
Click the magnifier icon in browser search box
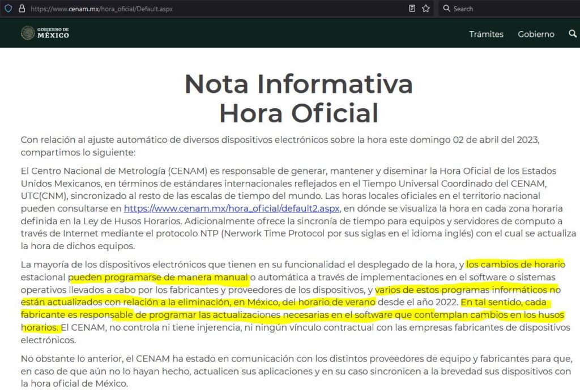(446, 8)
